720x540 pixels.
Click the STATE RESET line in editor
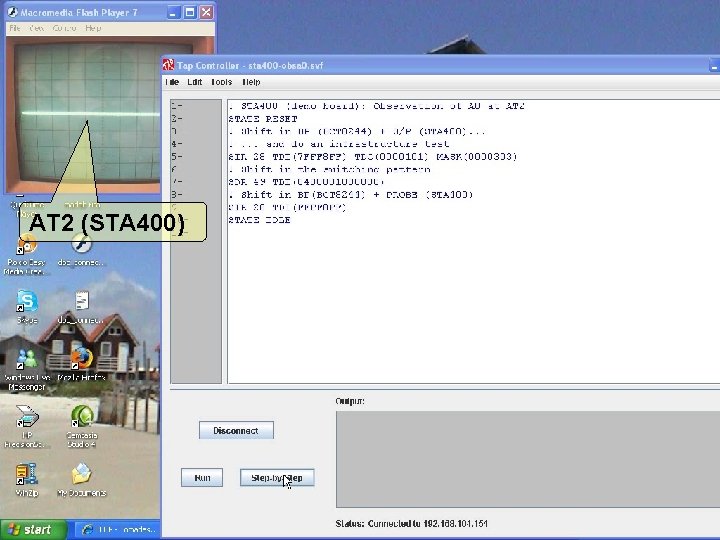(263, 119)
